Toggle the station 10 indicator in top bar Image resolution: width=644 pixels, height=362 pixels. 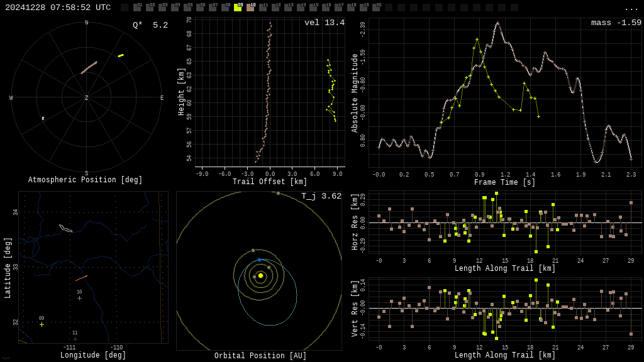(x=250, y=8)
